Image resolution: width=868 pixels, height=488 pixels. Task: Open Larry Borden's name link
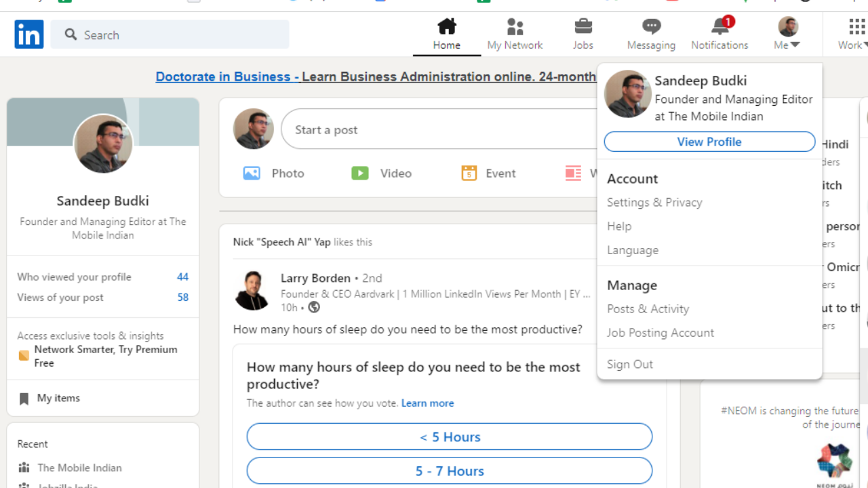coord(315,279)
